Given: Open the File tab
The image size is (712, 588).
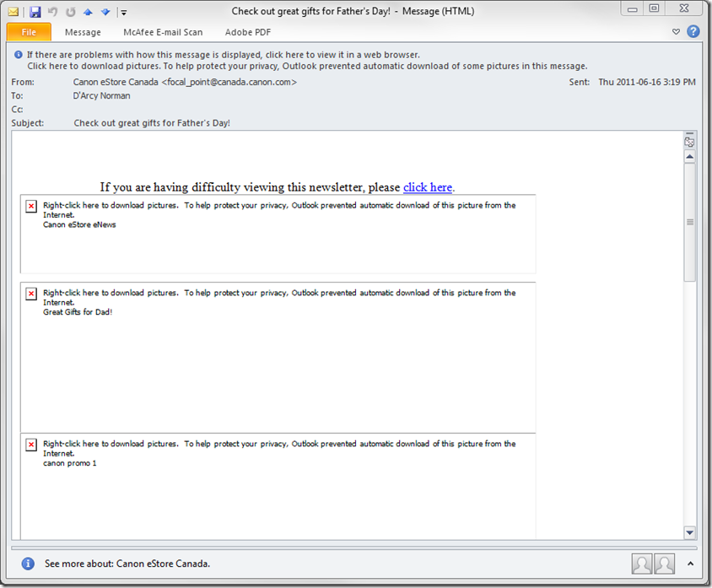Looking at the screenshot, I should [29, 32].
